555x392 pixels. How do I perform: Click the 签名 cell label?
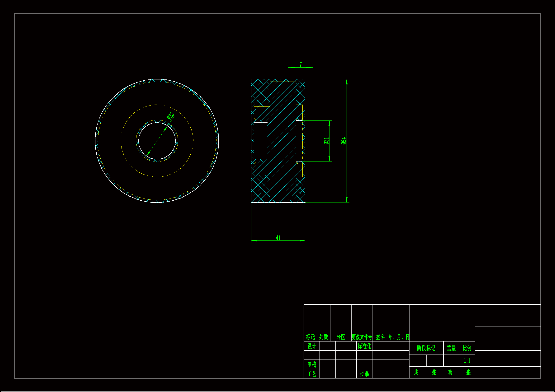click(380, 337)
